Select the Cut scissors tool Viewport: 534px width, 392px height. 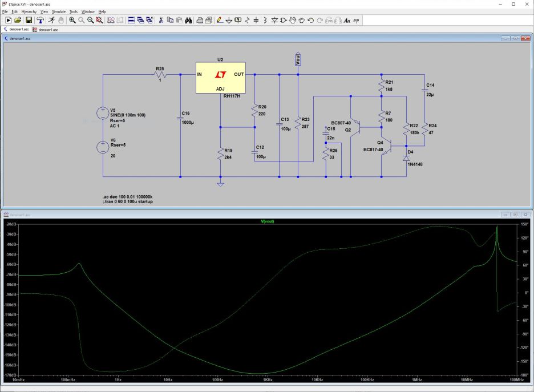coord(161,21)
